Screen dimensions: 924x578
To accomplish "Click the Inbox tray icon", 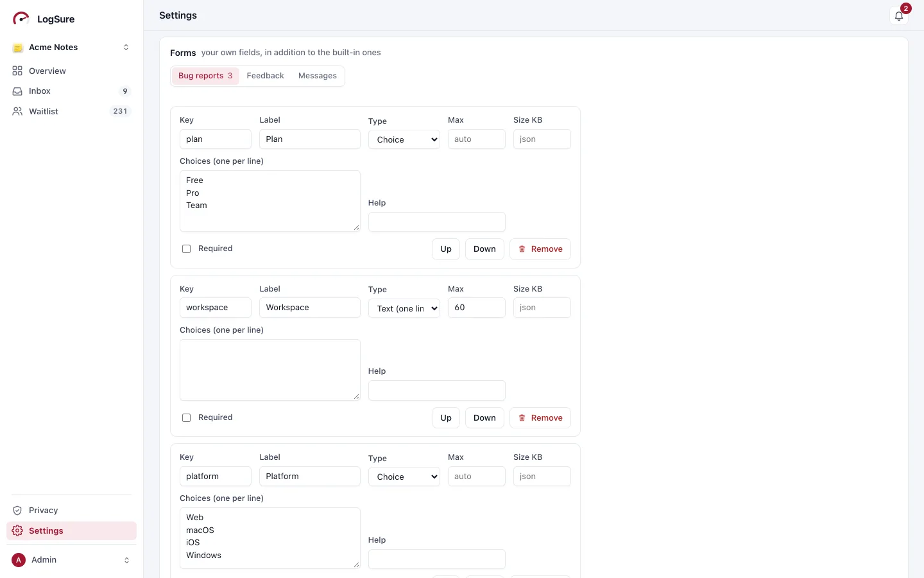I will [x=17, y=91].
